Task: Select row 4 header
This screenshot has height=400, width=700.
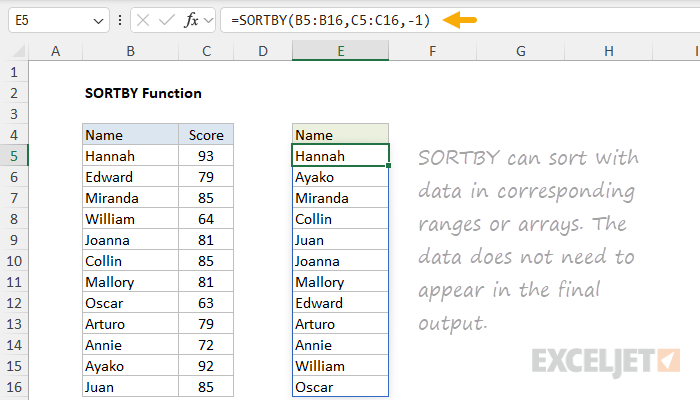Action: 14,135
